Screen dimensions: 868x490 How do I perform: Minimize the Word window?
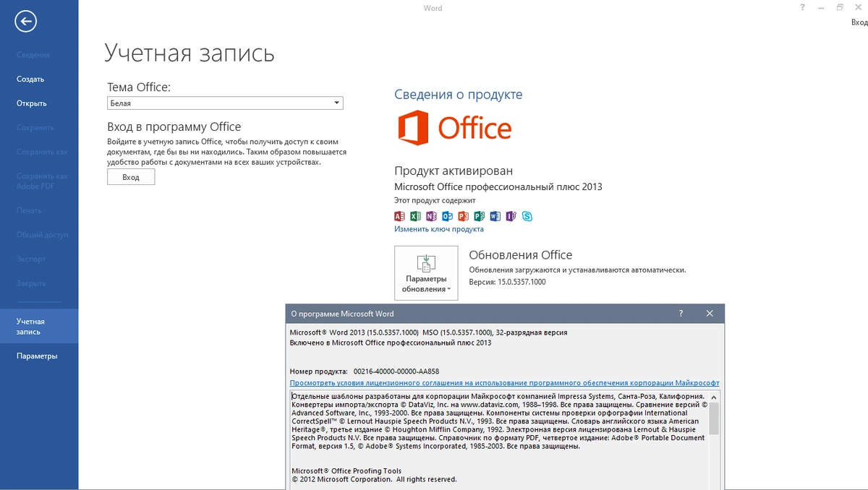coord(821,7)
